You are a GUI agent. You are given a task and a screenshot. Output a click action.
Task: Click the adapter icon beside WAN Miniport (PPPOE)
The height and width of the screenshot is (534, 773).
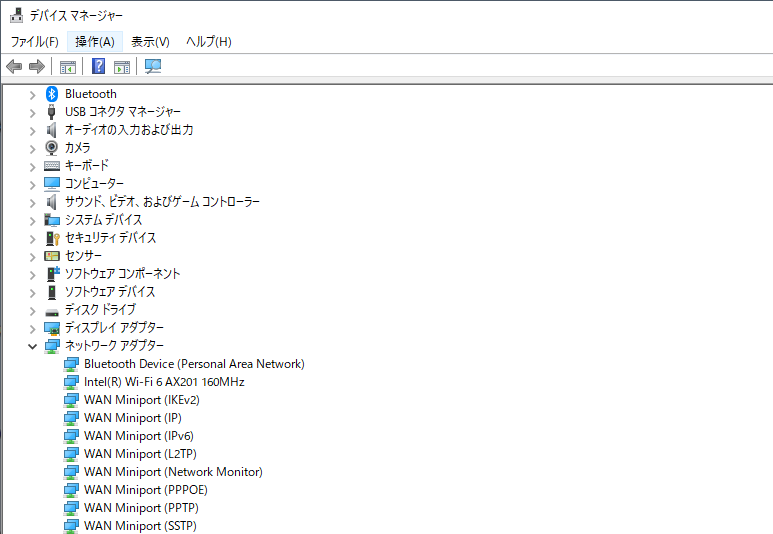(x=71, y=490)
